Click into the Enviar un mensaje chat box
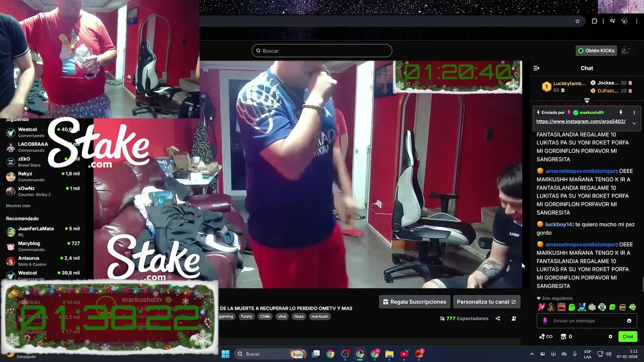The height and width of the screenshot is (362, 644). point(588,321)
